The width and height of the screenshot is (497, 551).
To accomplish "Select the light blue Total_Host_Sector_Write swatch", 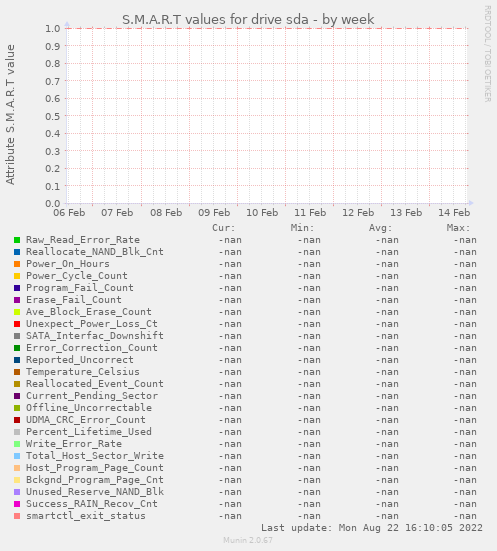I will coord(17,456).
